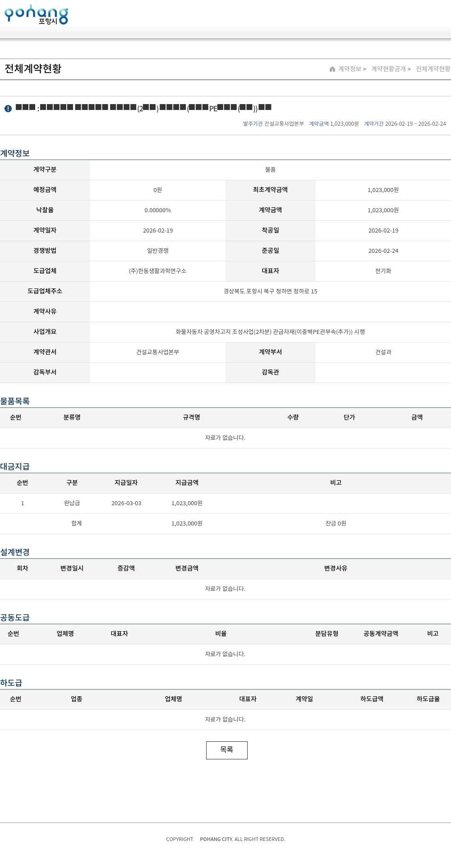Click the 공동도급 section heading
Screen dimensions: 451x868
(x=15, y=617)
